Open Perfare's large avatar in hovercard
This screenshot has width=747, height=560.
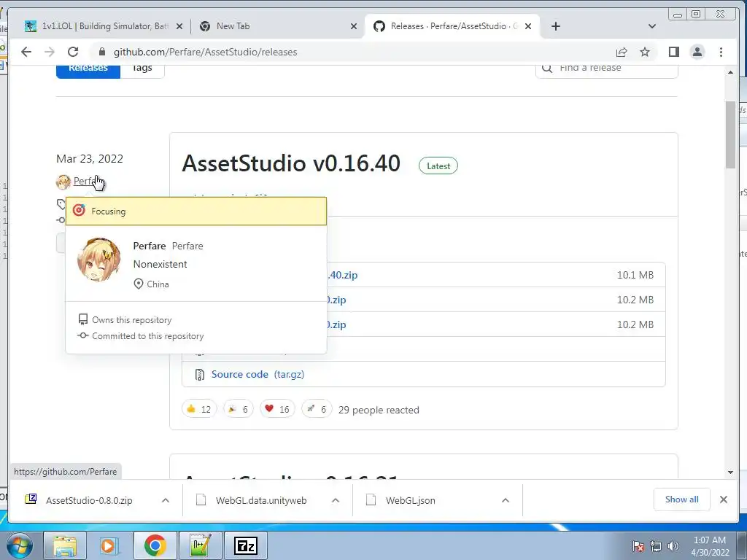pyautogui.click(x=99, y=260)
